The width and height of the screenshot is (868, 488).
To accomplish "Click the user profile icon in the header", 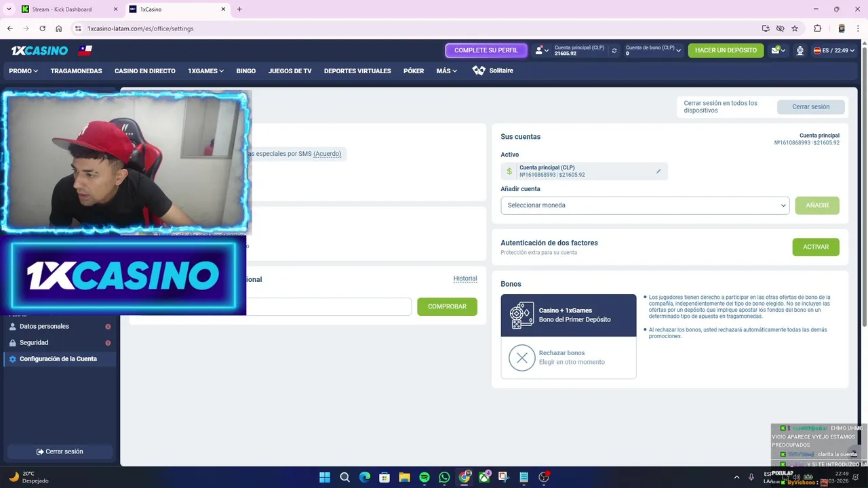I will click(x=538, y=50).
